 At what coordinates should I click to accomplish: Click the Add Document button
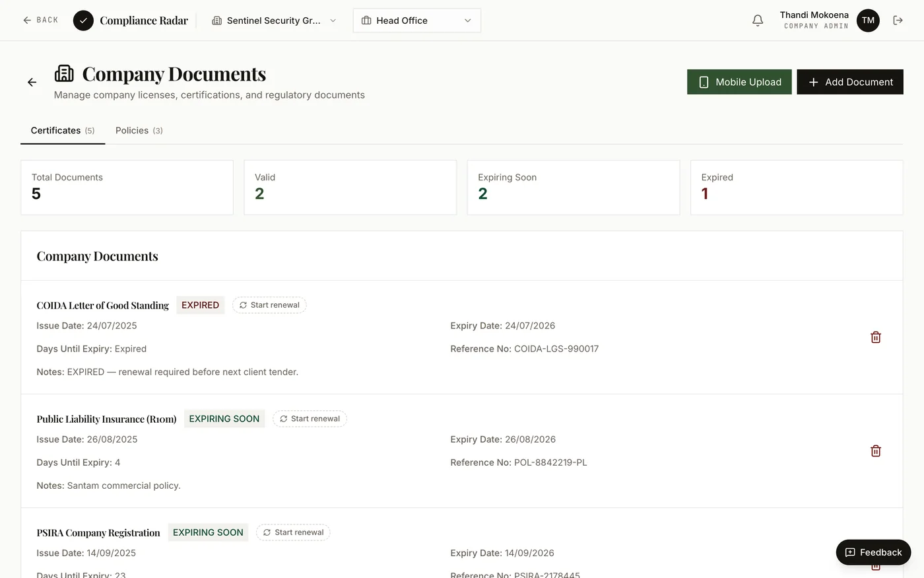(850, 82)
